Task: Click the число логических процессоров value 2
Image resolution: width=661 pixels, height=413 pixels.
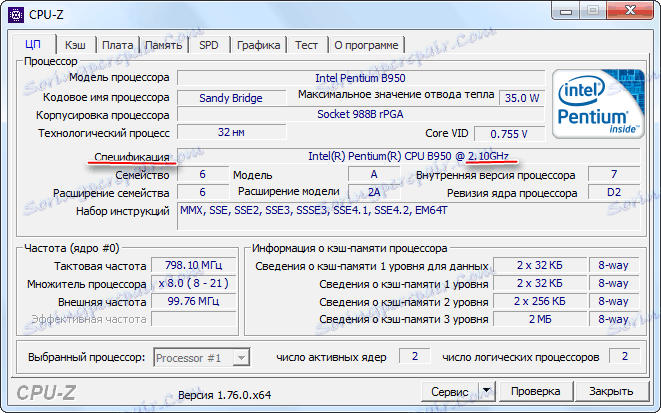Action: coord(624,356)
